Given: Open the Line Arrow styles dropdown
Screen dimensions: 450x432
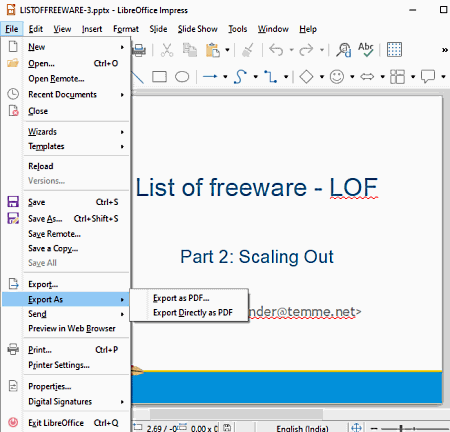Looking at the screenshot, I should pos(225,77).
